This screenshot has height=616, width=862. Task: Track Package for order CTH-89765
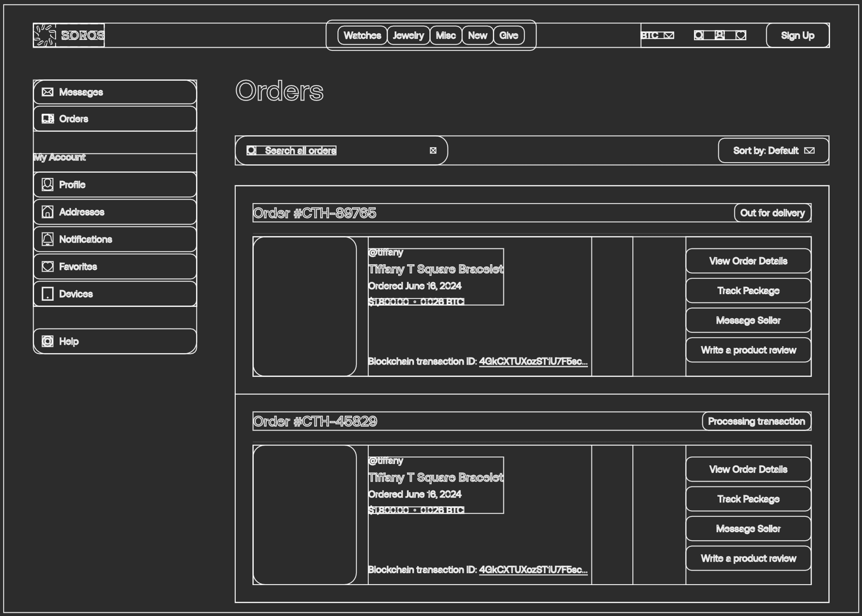click(x=749, y=290)
